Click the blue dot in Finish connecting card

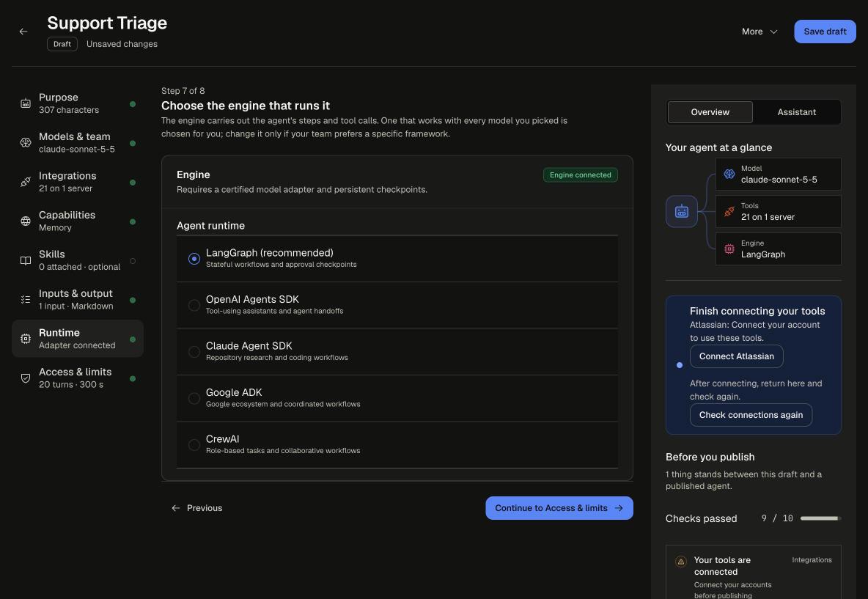(680, 365)
